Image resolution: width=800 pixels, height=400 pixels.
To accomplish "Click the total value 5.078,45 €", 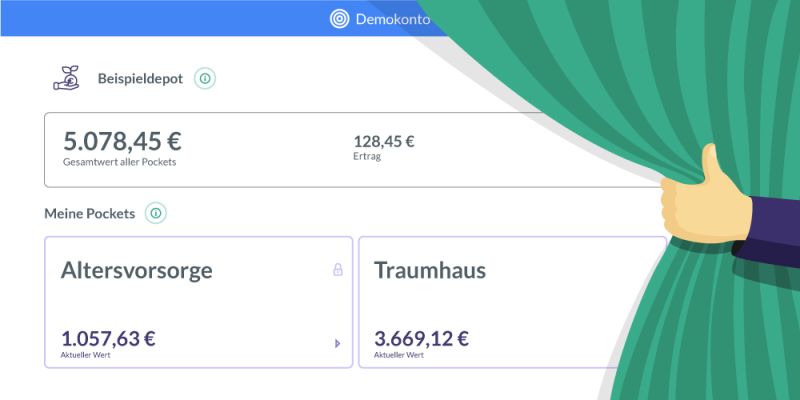I will tap(122, 141).
